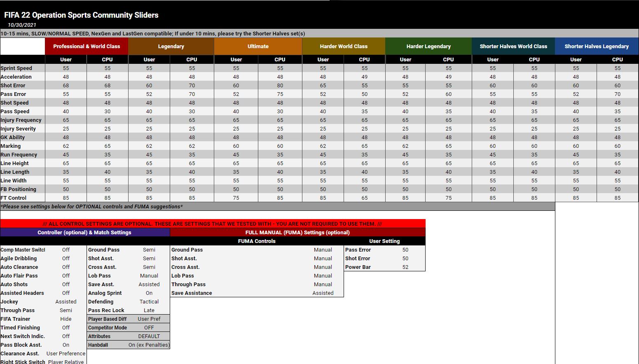Screen dimensions: 639x364
Task: Select the 'Analog Sprint' label
Action: pos(105,293)
